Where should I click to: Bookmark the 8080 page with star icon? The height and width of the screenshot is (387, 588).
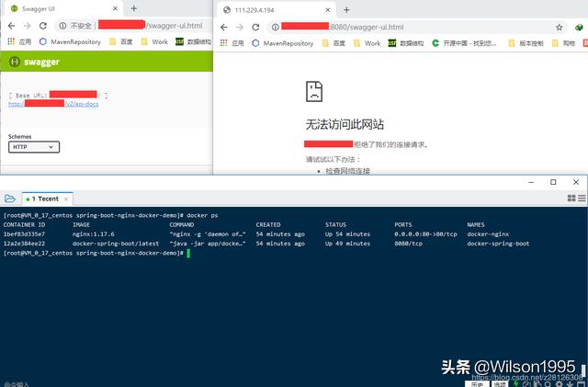[x=560, y=27]
